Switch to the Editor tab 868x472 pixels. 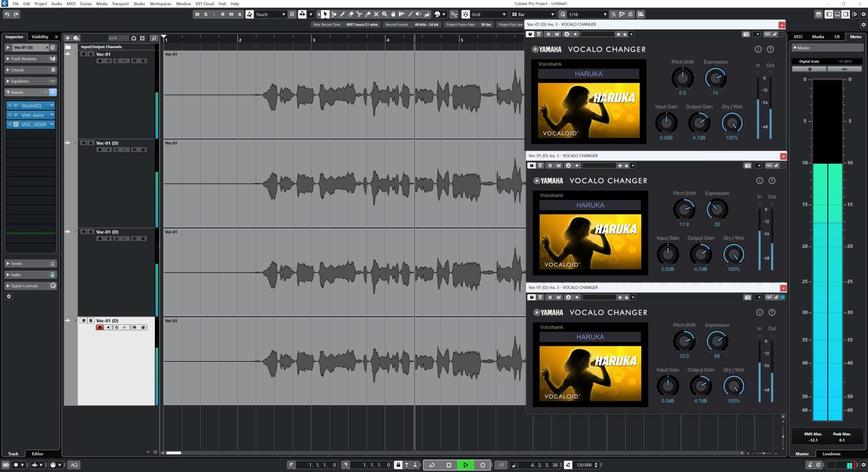point(37,453)
